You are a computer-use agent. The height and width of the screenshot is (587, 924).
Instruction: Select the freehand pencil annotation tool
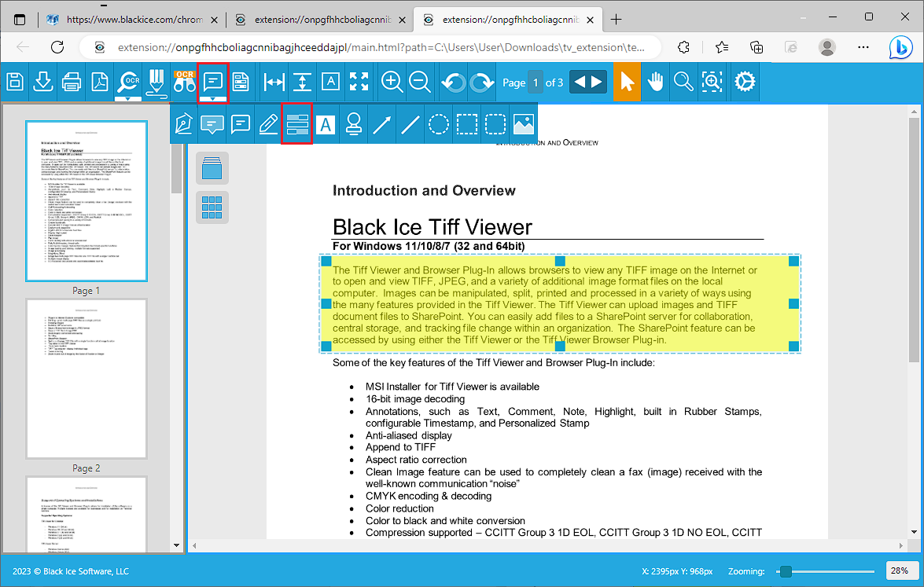pyautogui.click(x=269, y=124)
